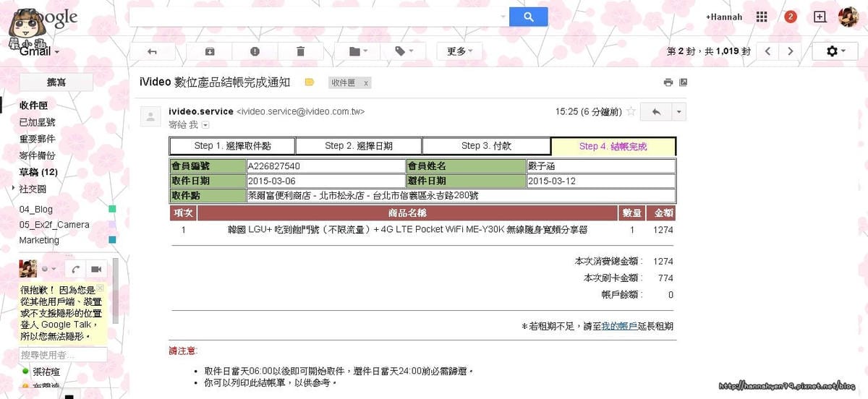Open the 05_Ex2f_Camera label
Screen dimensions: 868x399
point(55,225)
